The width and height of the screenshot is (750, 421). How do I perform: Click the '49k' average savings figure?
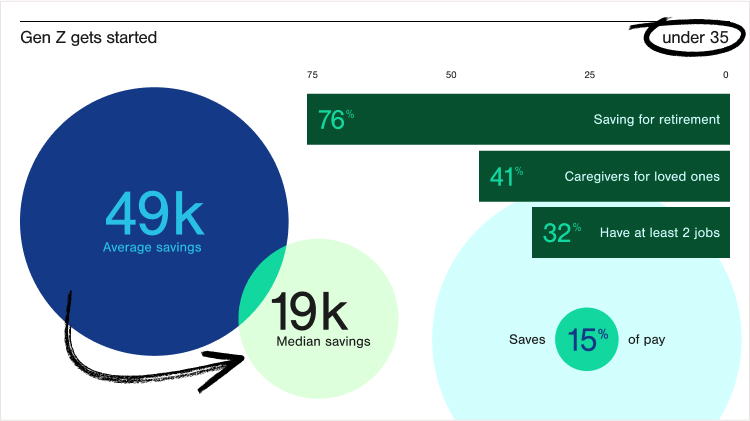click(x=154, y=213)
